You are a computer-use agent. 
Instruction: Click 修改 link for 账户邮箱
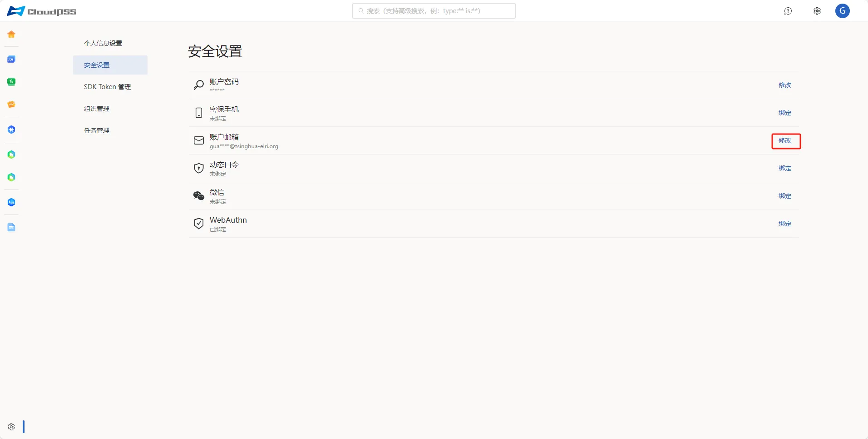(x=785, y=140)
